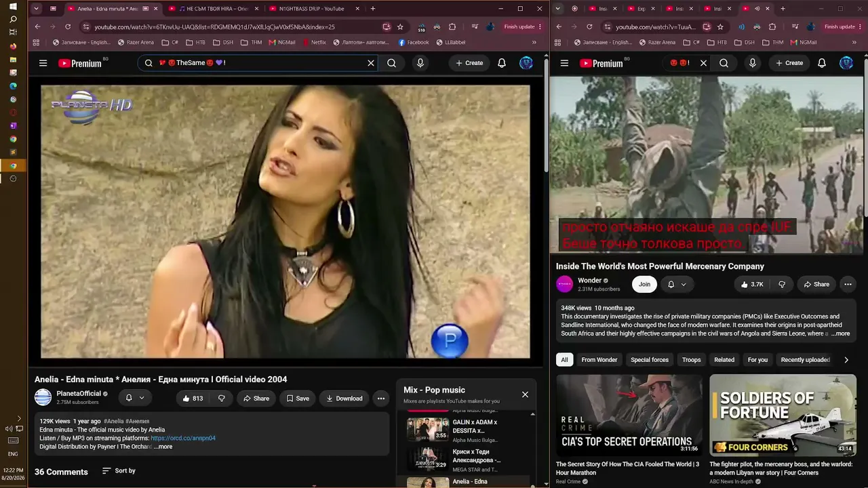Screen dimensions: 868x488
Task: Play Криси х Теди Александрова from mix
Action: coord(469,459)
